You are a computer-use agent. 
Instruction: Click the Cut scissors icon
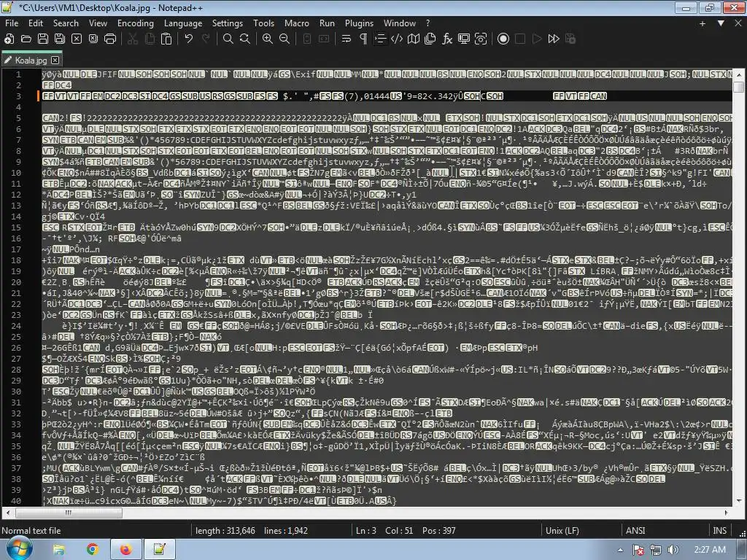point(133,39)
